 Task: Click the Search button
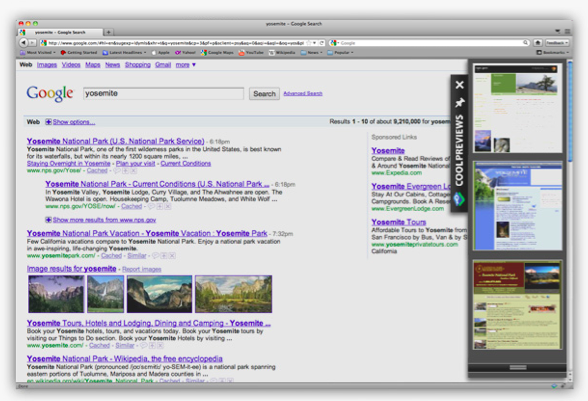click(264, 93)
